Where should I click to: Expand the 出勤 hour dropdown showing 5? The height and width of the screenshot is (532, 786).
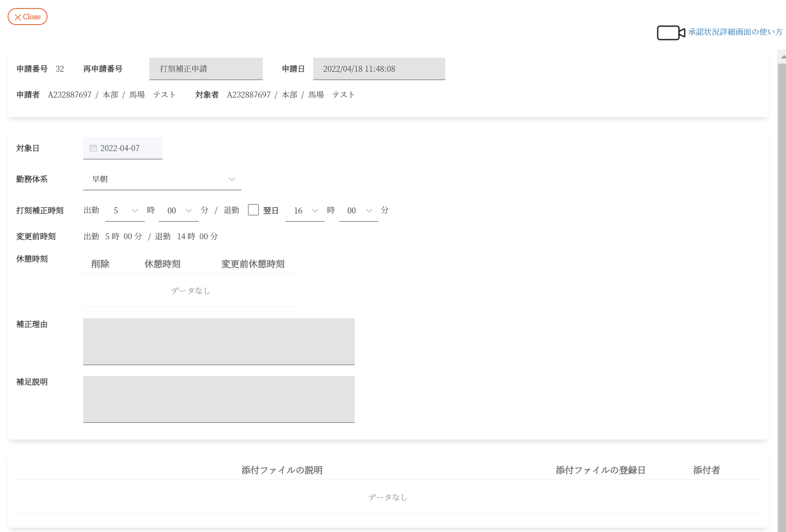tap(125, 210)
